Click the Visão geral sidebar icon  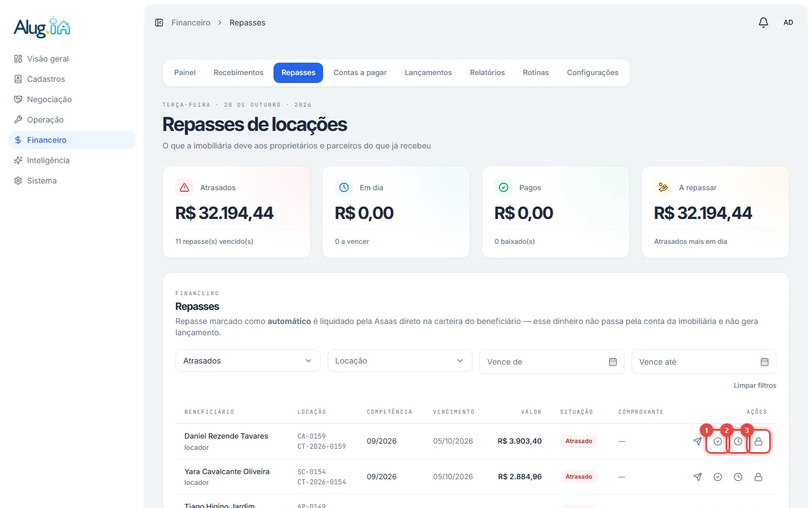point(18,59)
